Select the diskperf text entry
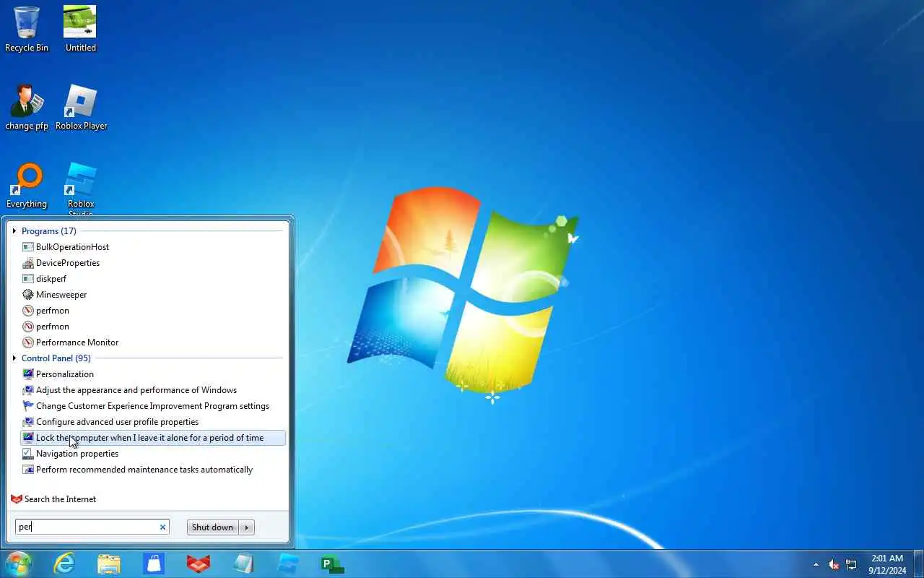Image resolution: width=924 pixels, height=578 pixels. click(x=51, y=279)
